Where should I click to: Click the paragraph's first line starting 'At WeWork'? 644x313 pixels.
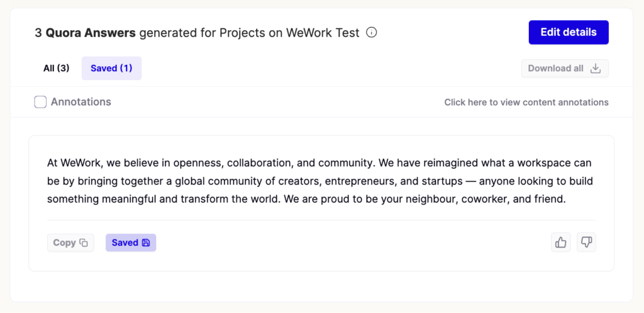(319, 163)
